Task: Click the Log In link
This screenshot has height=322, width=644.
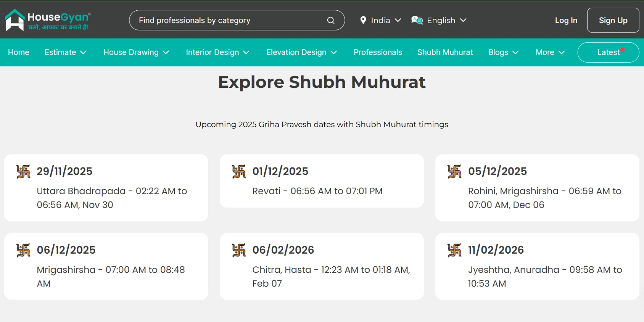Action: (x=566, y=20)
